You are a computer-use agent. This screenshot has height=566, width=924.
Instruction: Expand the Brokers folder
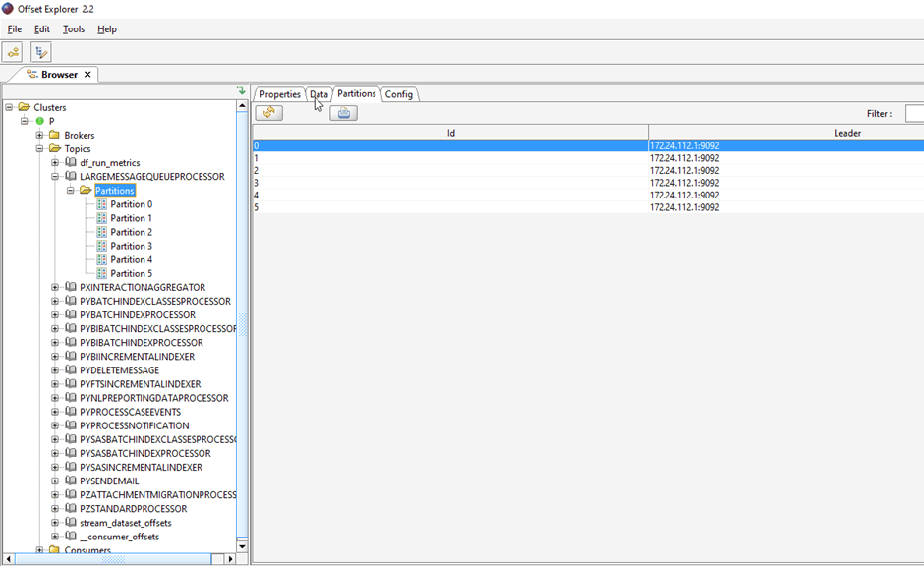coord(40,135)
